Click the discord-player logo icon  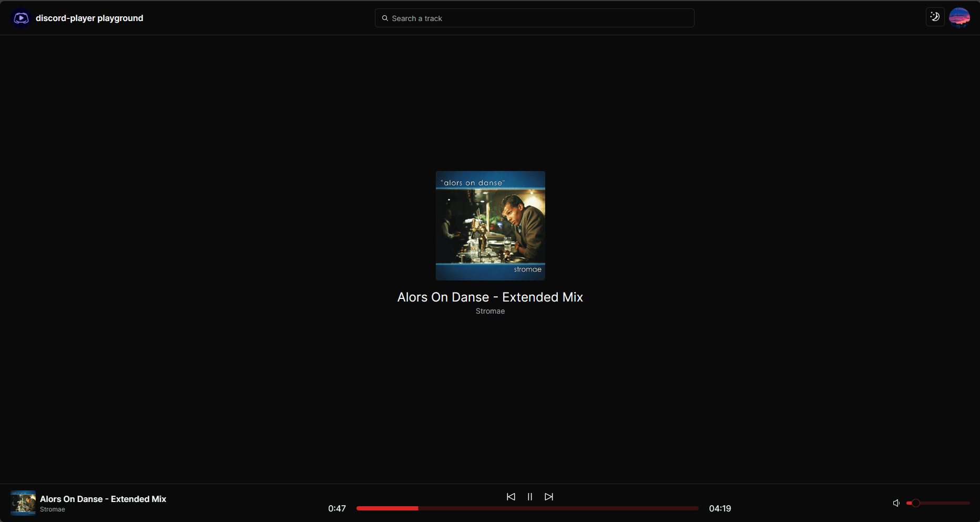click(21, 18)
